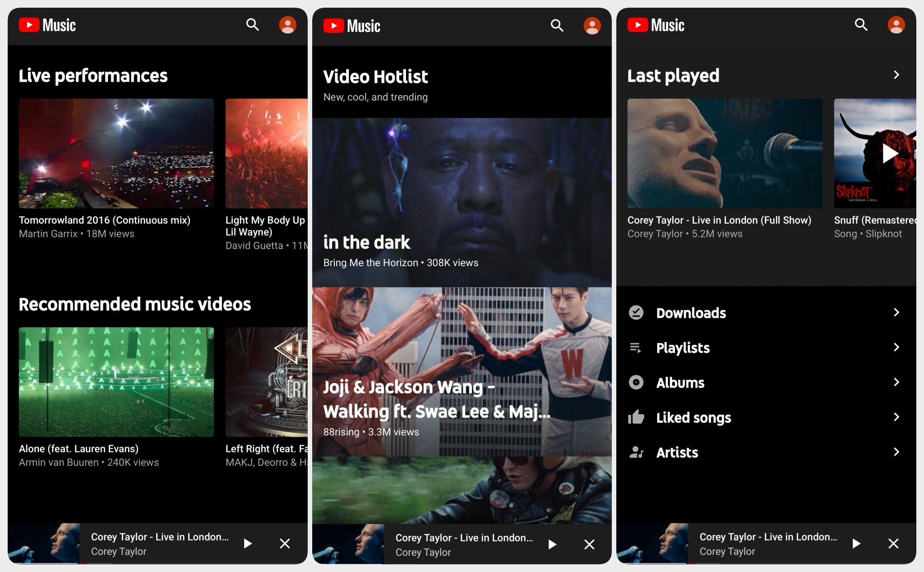Click the 'Video Hotlist' heading
The width and height of the screenshot is (924, 572).
tap(375, 77)
